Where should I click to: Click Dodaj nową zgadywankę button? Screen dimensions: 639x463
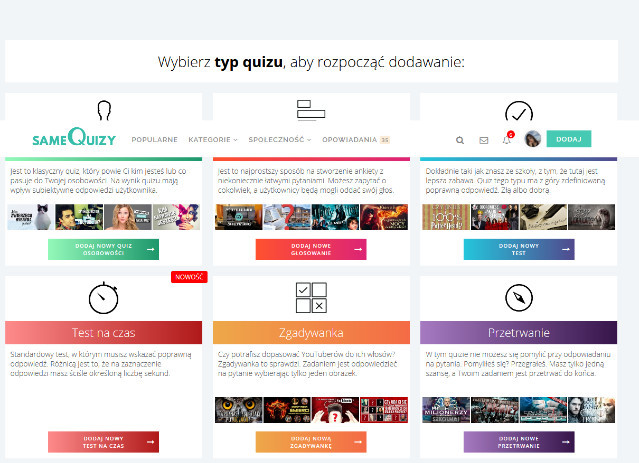(311, 442)
